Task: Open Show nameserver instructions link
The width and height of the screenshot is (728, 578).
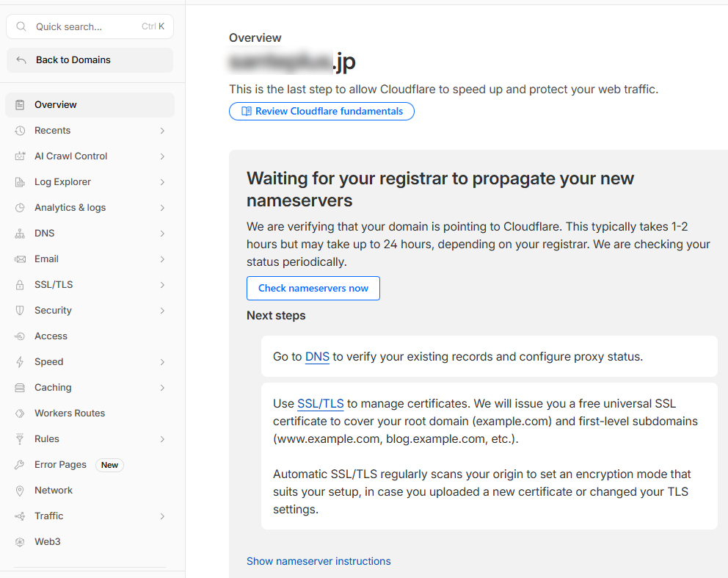Action: 318,561
